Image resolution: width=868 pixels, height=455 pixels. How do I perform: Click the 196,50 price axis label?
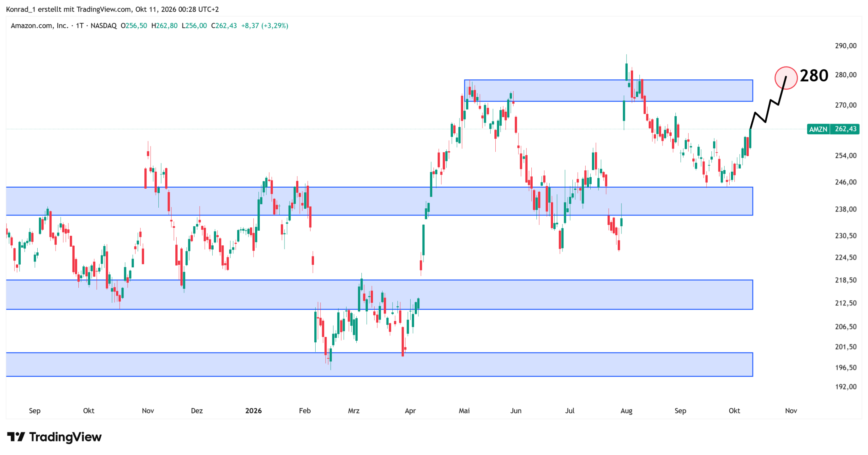pyautogui.click(x=846, y=368)
